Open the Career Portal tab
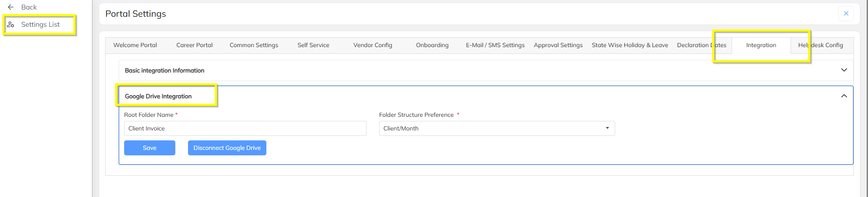The image size is (868, 197). (194, 45)
